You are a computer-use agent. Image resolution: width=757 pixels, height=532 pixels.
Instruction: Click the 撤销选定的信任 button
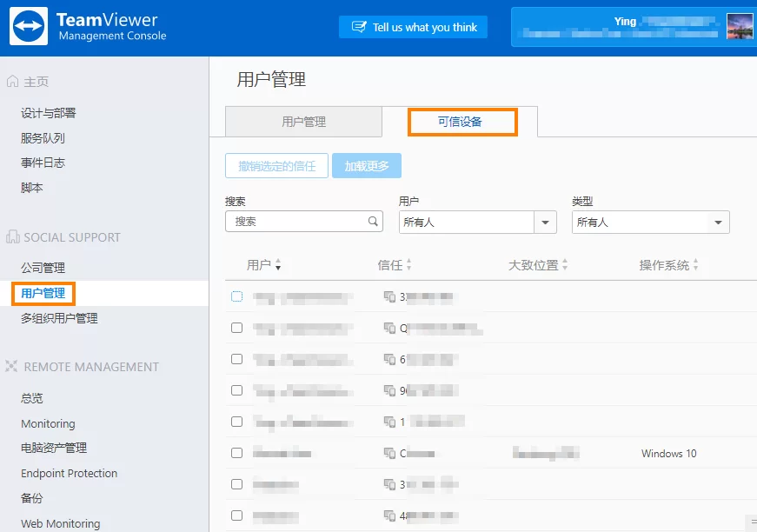(x=276, y=165)
